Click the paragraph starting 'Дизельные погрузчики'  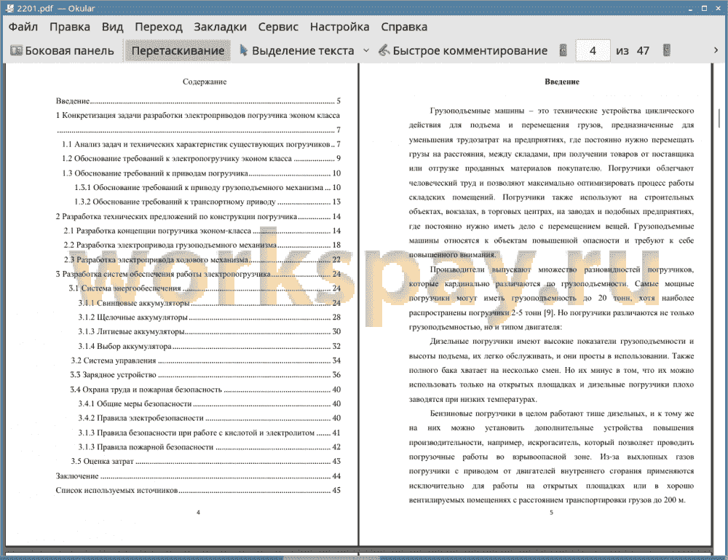pos(551,370)
